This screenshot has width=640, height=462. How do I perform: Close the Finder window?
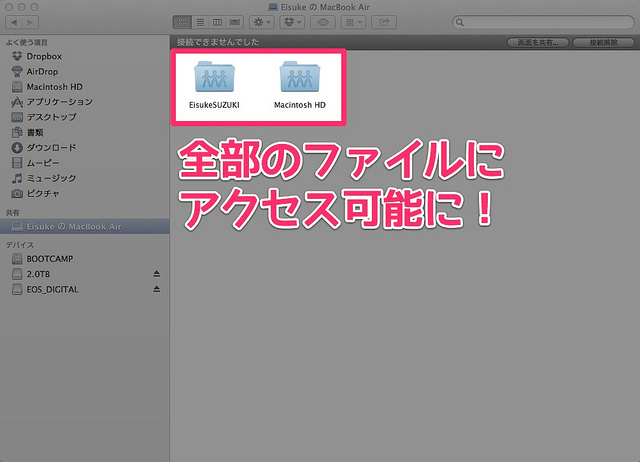click(9, 7)
